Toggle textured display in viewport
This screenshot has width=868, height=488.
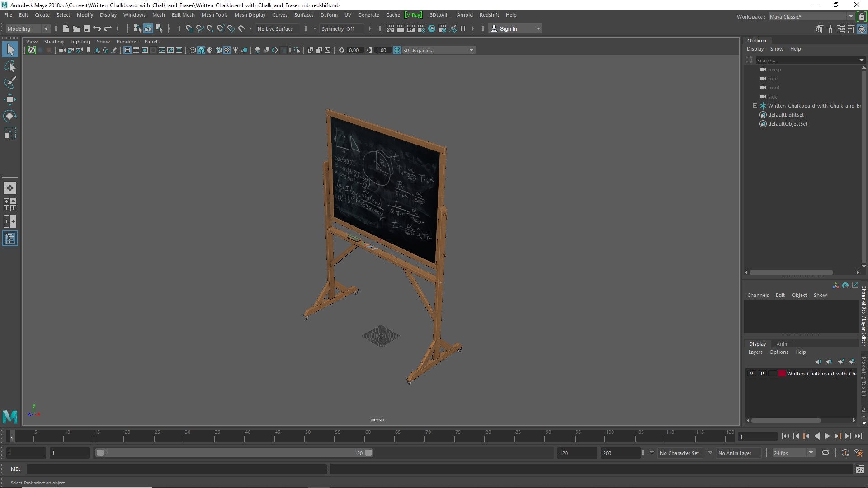[x=227, y=50]
